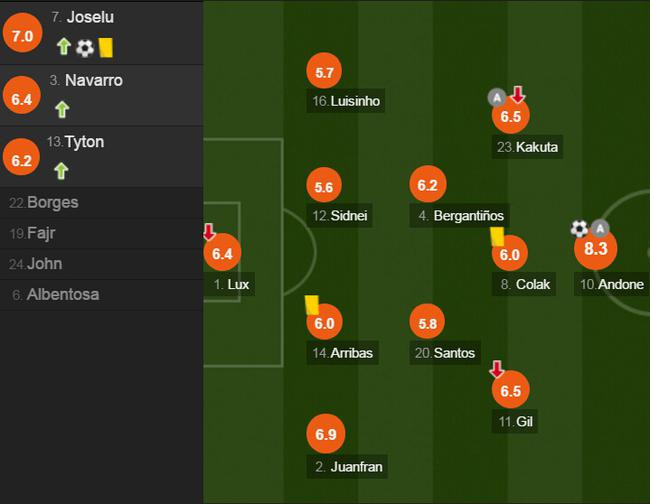Image resolution: width=650 pixels, height=504 pixels.
Task: Click the goal ball icon next to Joselu
Action: [x=85, y=47]
